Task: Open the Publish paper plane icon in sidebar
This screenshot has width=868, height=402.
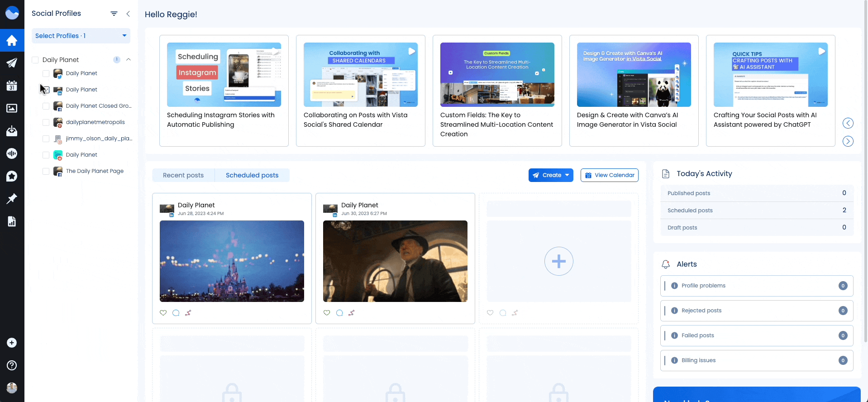Action: tap(12, 63)
